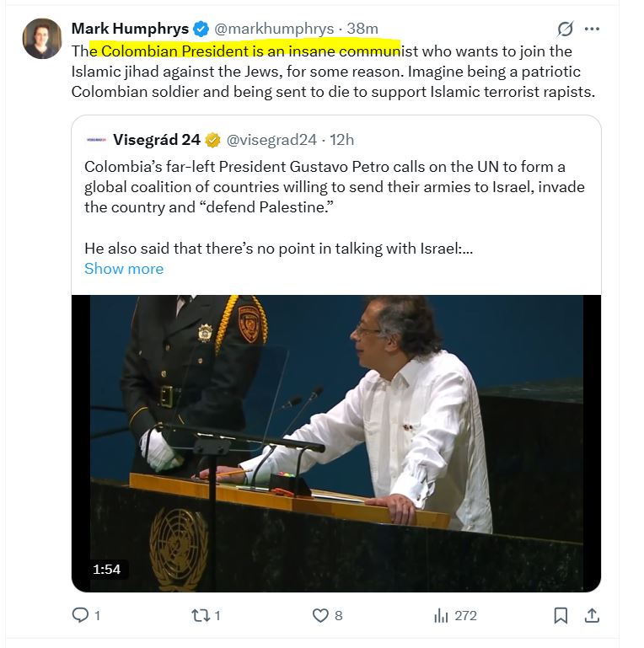Like the tweet with the heart icon

[x=320, y=616]
